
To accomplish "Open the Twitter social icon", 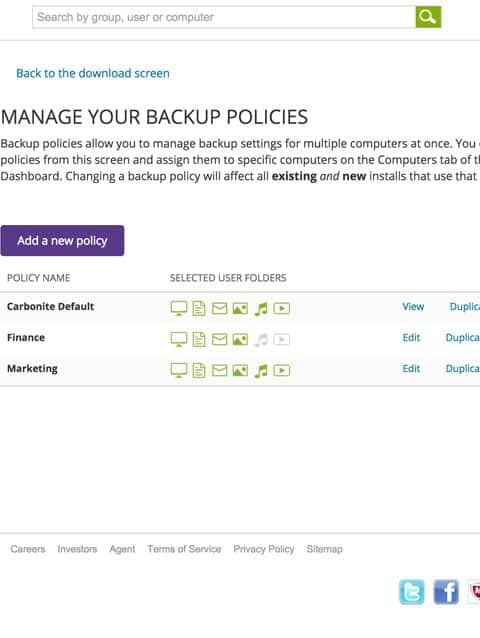I will [x=412, y=592].
